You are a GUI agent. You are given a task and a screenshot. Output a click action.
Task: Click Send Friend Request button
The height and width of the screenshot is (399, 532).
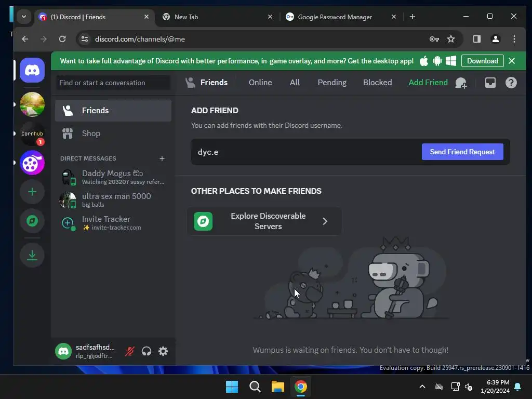[462, 152]
